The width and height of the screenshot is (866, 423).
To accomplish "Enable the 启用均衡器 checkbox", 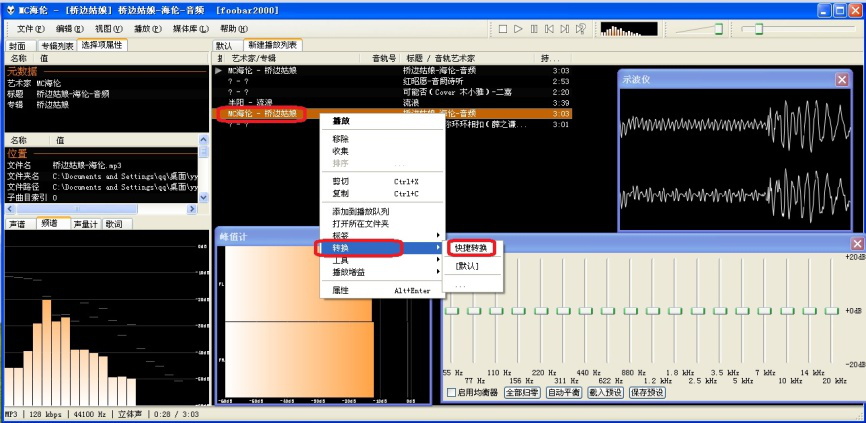I will [x=451, y=392].
